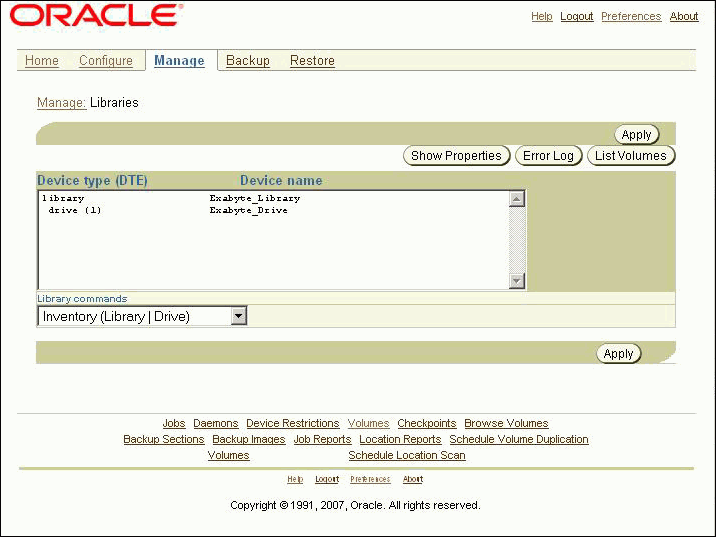Click the footer About link

point(413,479)
